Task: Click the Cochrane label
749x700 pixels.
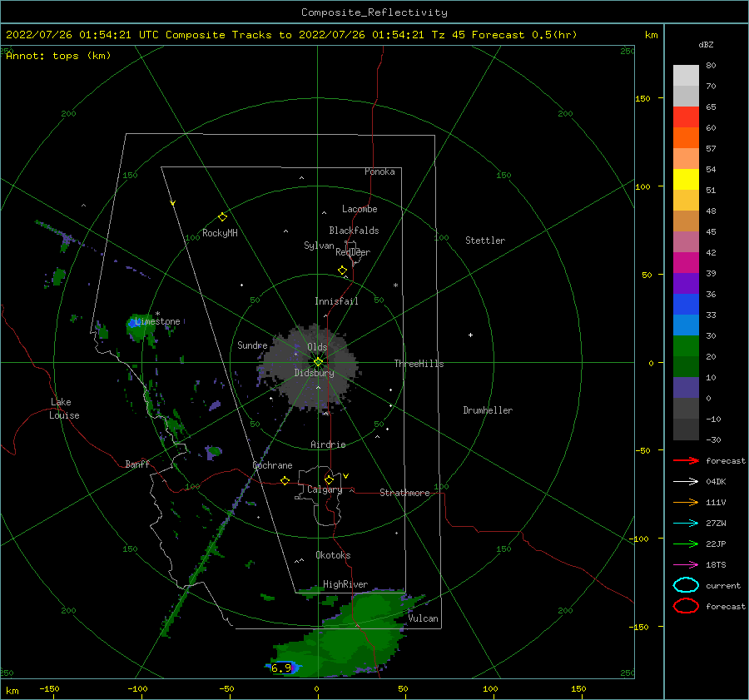Action: [272, 465]
